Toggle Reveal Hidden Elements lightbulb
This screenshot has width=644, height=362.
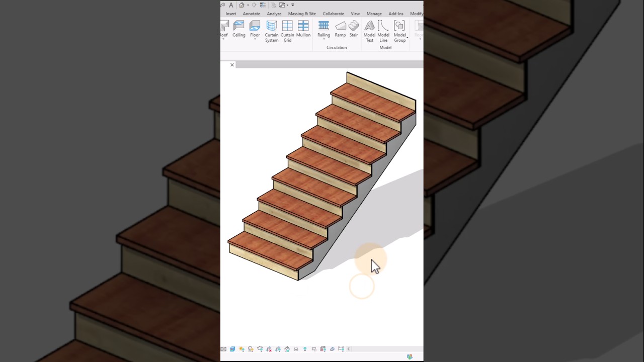(305, 348)
